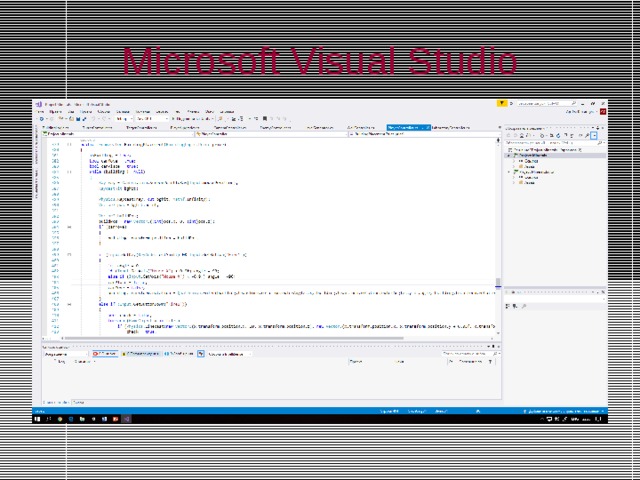The image size is (640, 480).
Task: Click Home icon in Solution Explorer toolbar
Action: point(522,136)
